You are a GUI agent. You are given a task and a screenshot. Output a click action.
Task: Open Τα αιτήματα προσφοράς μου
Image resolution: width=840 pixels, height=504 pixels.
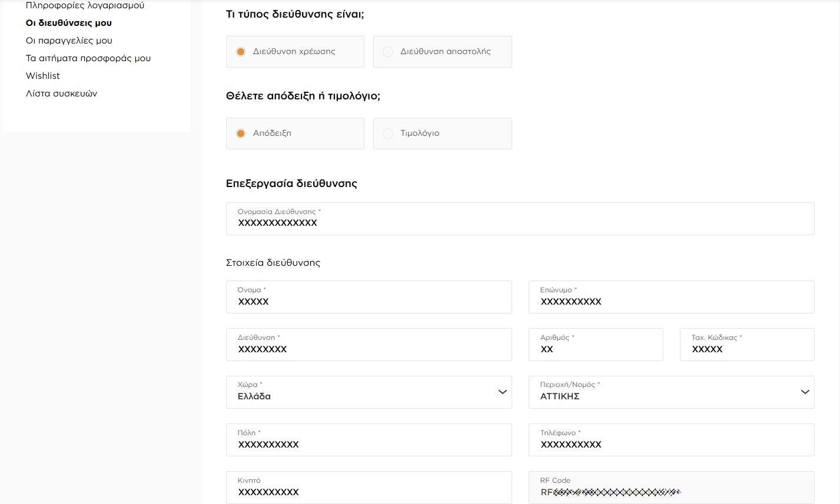pyautogui.click(x=88, y=58)
